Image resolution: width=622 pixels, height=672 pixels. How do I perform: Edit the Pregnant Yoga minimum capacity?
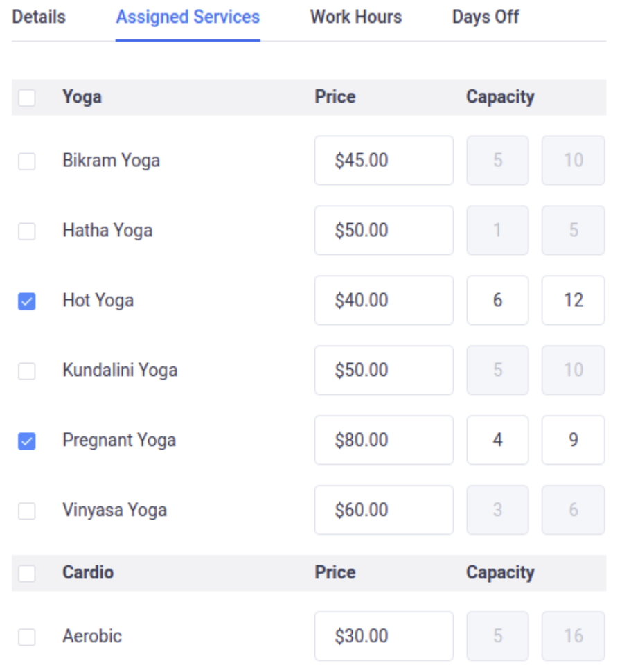[497, 440]
